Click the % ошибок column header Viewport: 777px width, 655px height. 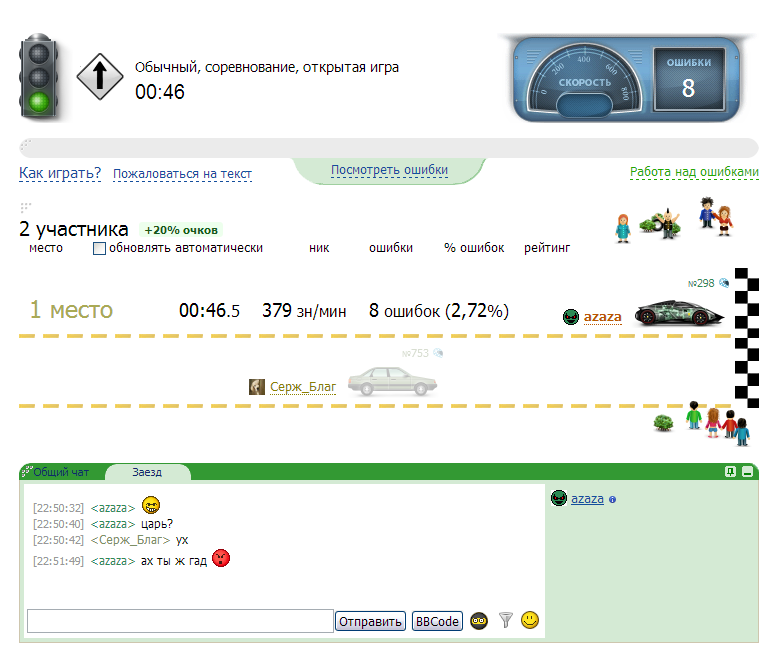point(474,248)
